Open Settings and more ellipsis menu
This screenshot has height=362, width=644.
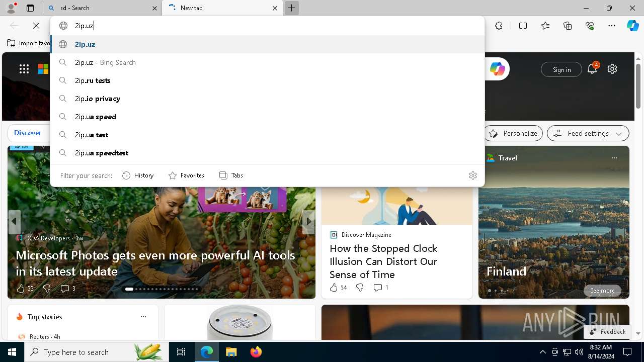click(x=612, y=26)
